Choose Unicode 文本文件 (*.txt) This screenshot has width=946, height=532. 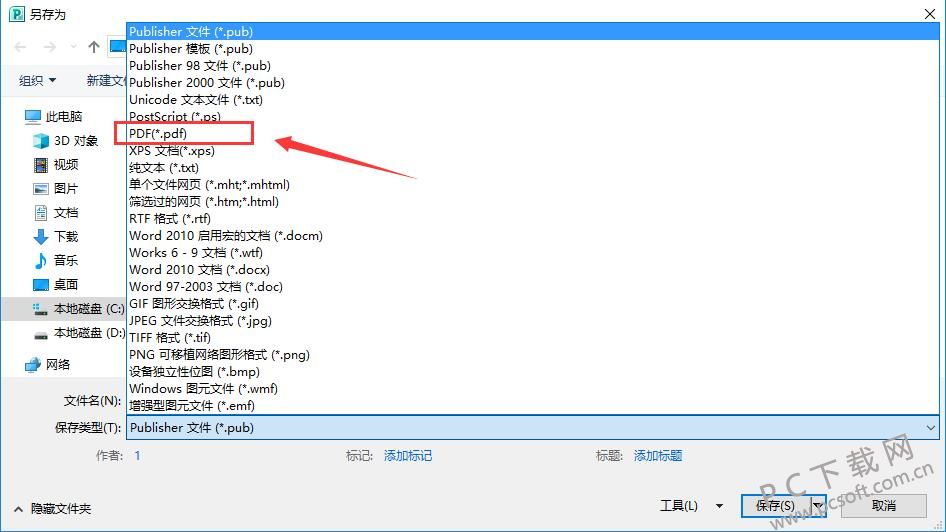pos(533,100)
